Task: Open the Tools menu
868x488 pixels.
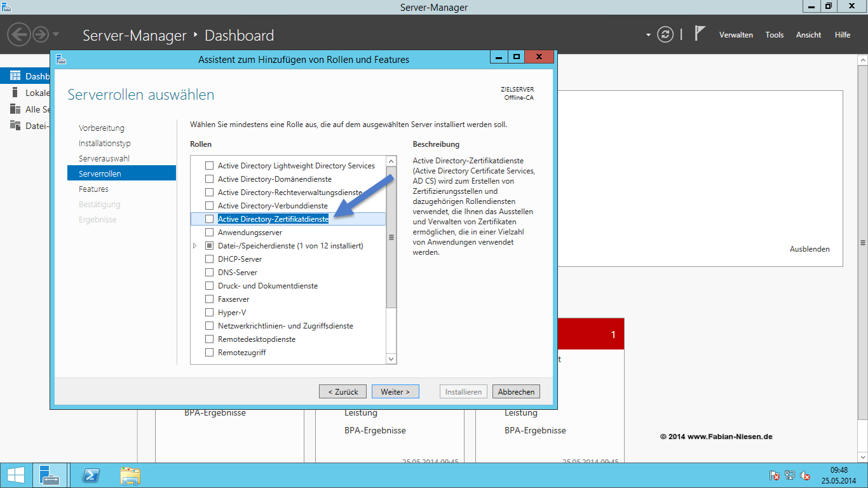Action: click(775, 35)
